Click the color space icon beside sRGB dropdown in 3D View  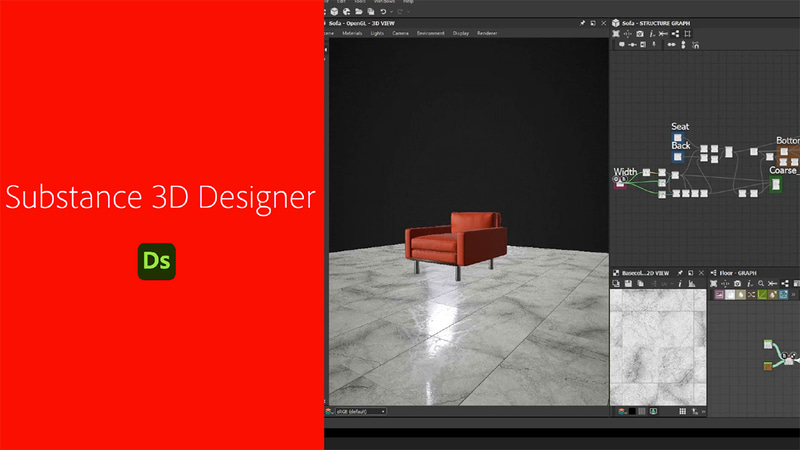tap(329, 411)
